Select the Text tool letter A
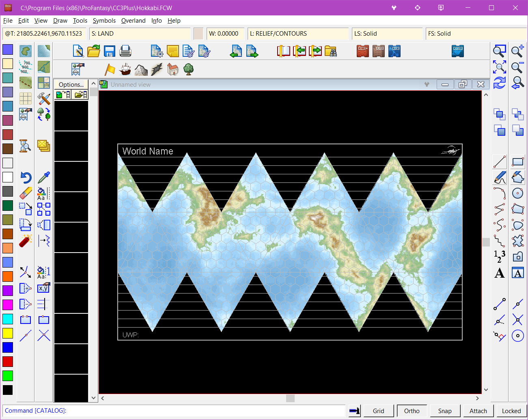This screenshot has height=420, width=528. 500,273
